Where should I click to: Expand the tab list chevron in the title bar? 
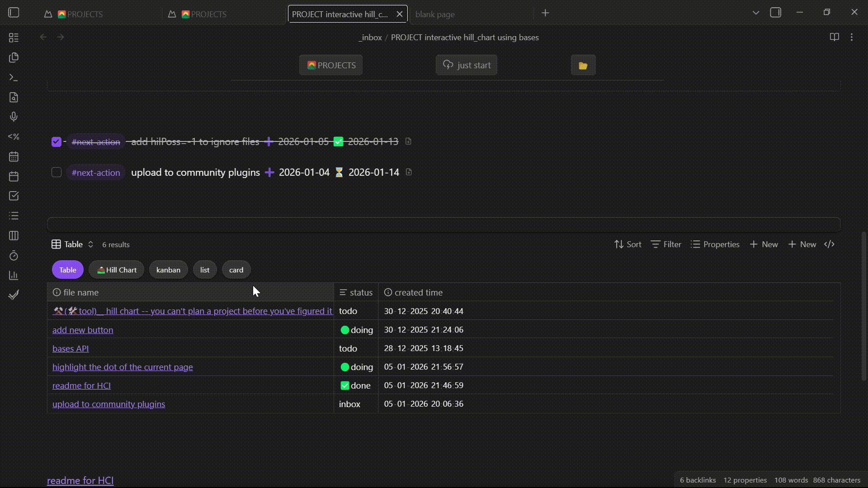tap(755, 13)
